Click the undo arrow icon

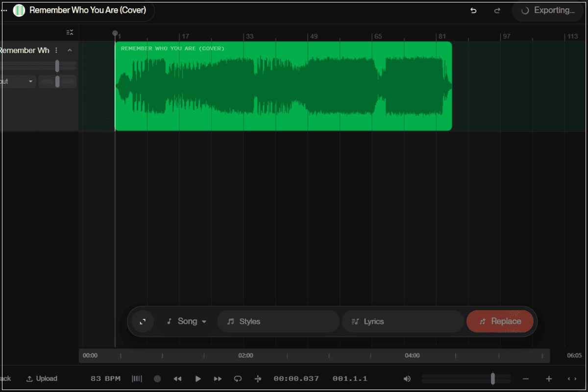coord(473,10)
